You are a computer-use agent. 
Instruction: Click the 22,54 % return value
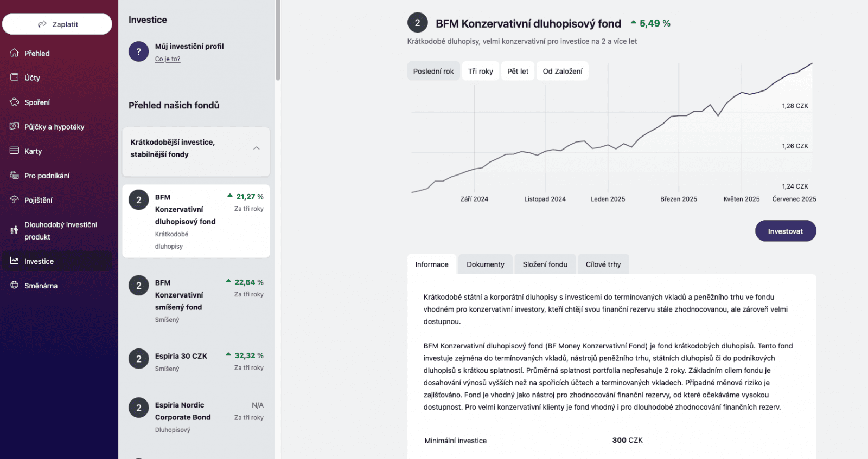pos(249,282)
